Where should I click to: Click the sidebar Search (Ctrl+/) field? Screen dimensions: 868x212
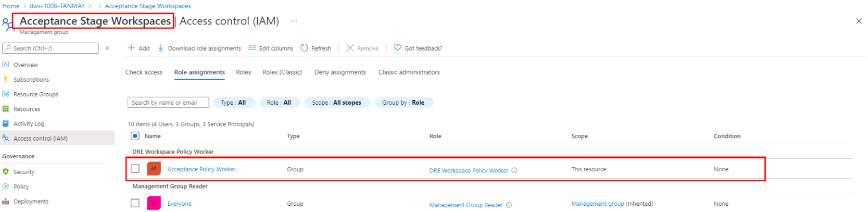click(51, 48)
